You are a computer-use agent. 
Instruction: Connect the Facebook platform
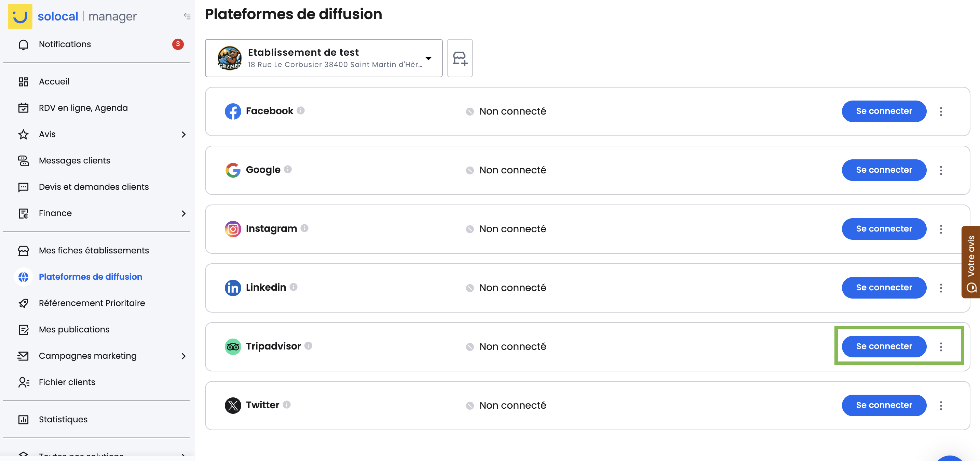coord(883,111)
